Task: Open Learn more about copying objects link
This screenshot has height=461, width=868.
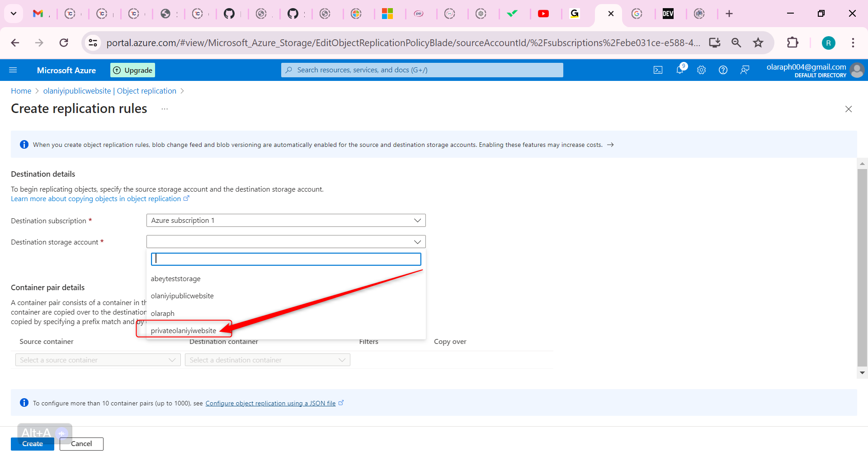Action: [100, 199]
